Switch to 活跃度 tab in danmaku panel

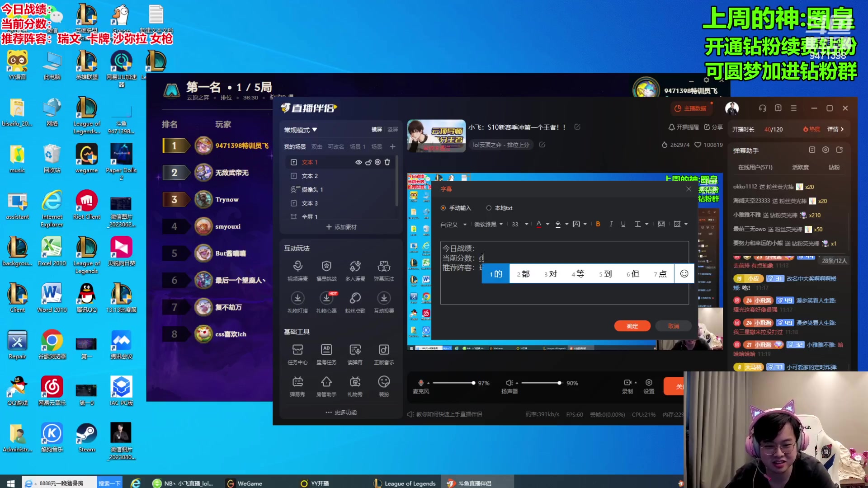[x=800, y=167]
